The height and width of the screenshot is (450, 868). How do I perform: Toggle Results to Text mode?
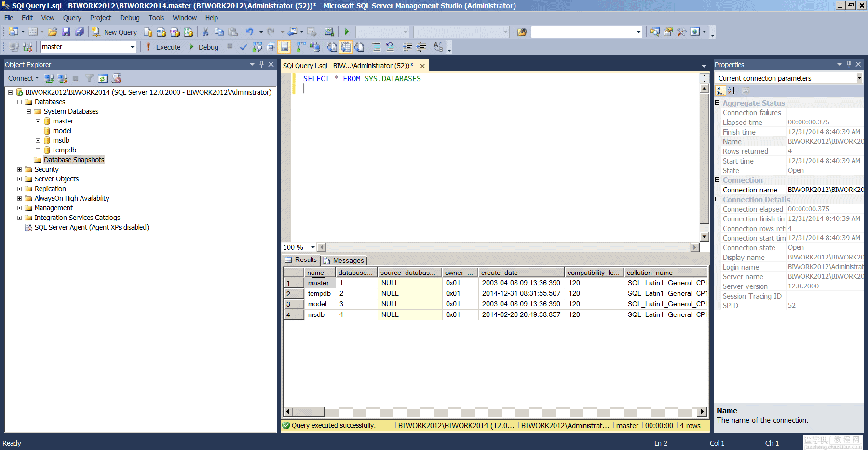coord(332,47)
